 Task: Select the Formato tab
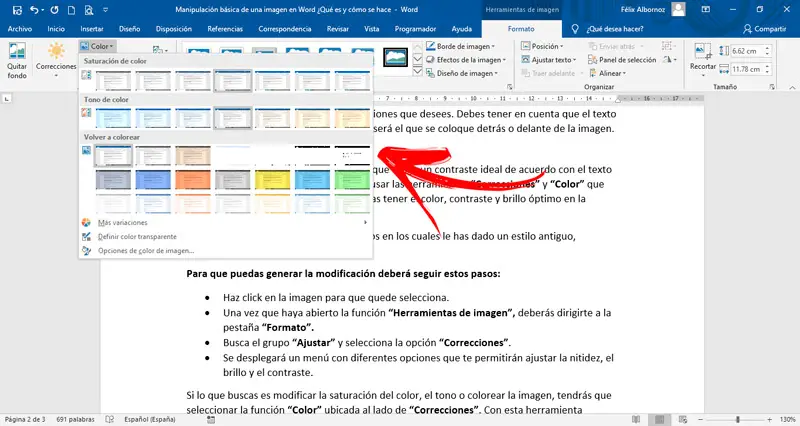click(521, 29)
